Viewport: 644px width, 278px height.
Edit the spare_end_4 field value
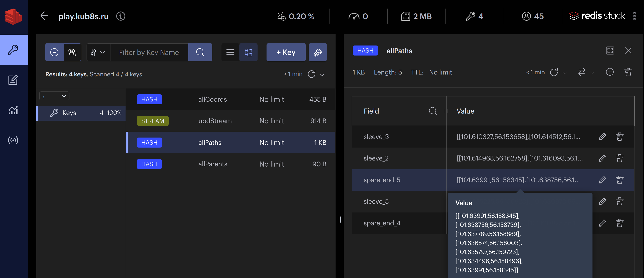pos(602,223)
